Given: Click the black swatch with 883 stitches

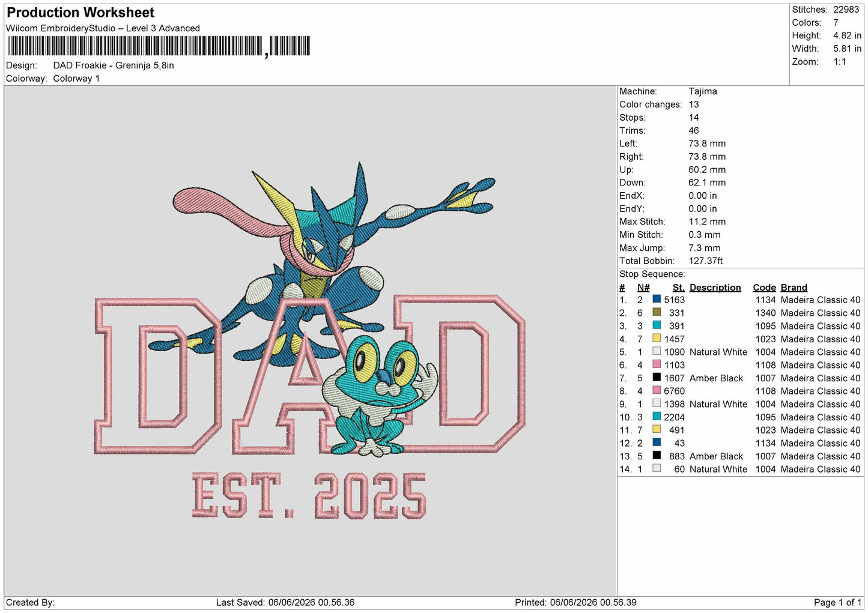Looking at the screenshot, I should 657,455.
